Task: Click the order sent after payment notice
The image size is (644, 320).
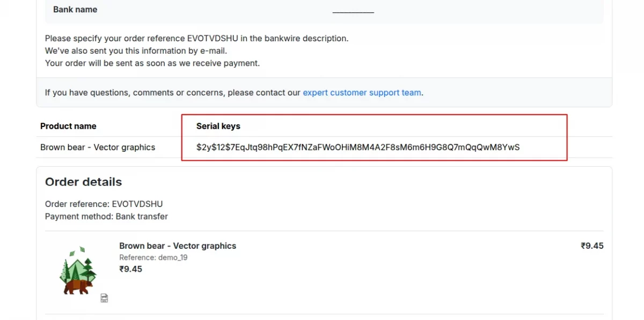Action: pos(152,63)
